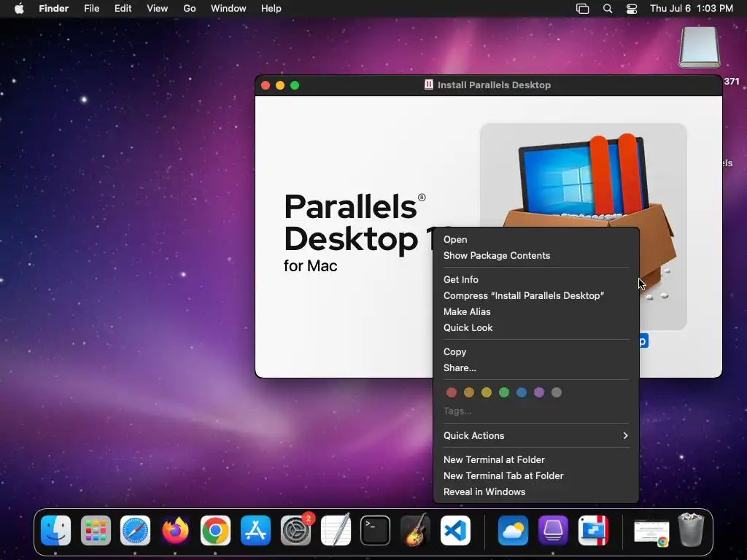
Task: Open Visual Studio Code in the Dock
Action: point(455,530)
